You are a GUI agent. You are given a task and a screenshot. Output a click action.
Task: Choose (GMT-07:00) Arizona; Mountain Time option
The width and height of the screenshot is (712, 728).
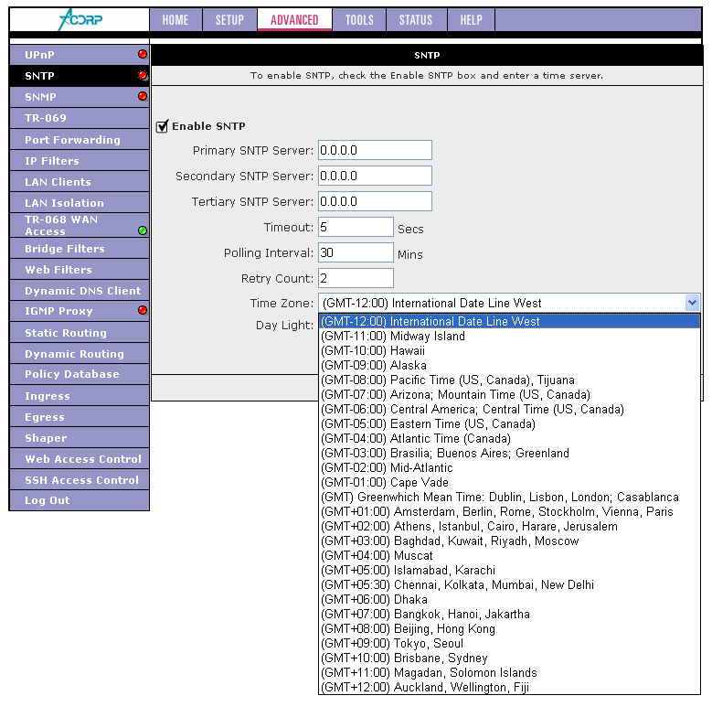tap(509, 395)
